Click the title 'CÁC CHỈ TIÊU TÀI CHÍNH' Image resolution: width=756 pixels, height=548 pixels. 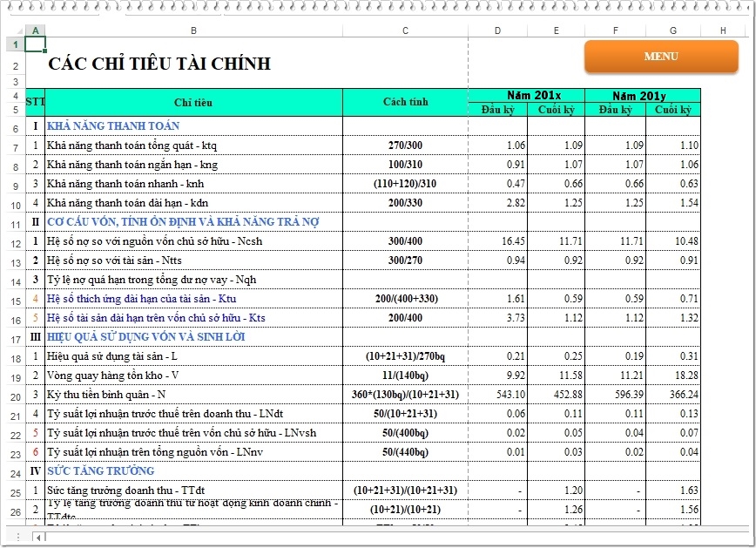pos(159,64)
